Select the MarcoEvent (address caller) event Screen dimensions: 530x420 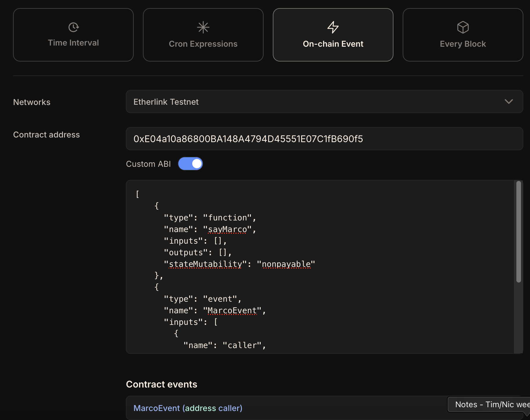click(188, 408)
